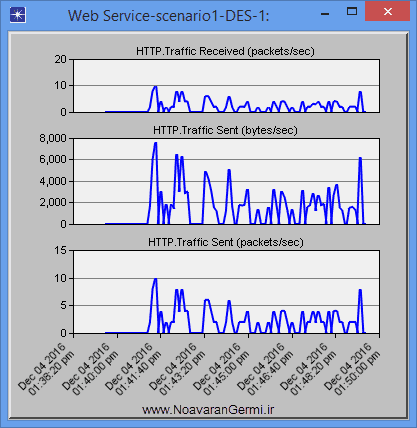This screenshot has width=417, height=428.
Task: Click the 'Dec 04 2016 01:48:20 pm' time label
Action: 308,369
